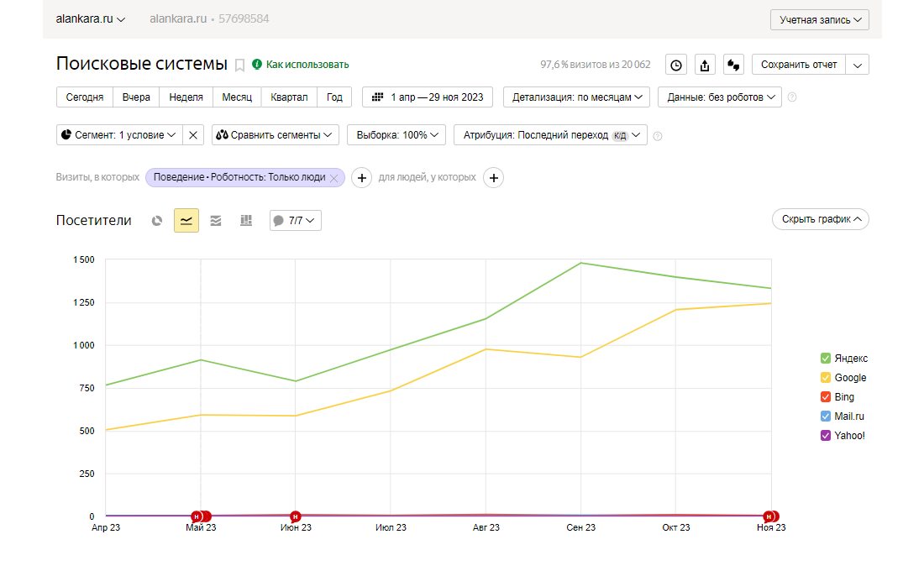924x571 pixels.
Task: Toggle the Mail.ru series checkbox
Action: [x=826, y=416]
